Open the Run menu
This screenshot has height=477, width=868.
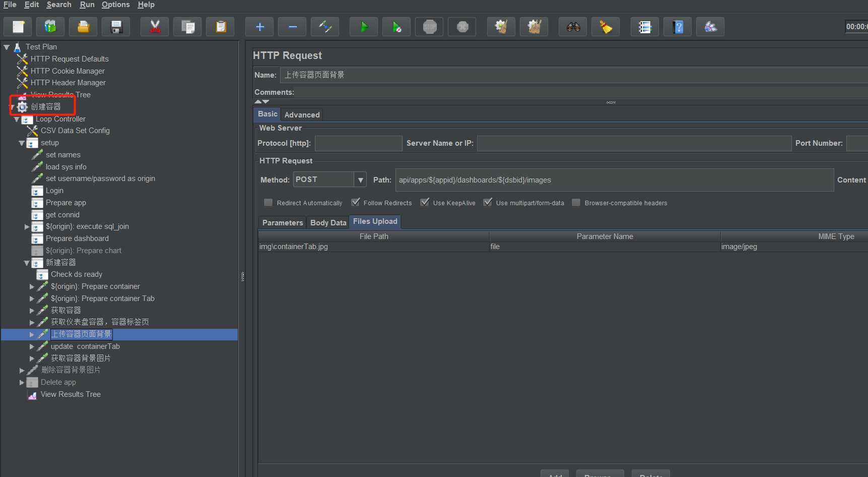pyautogui.click(x=87, y=5)
